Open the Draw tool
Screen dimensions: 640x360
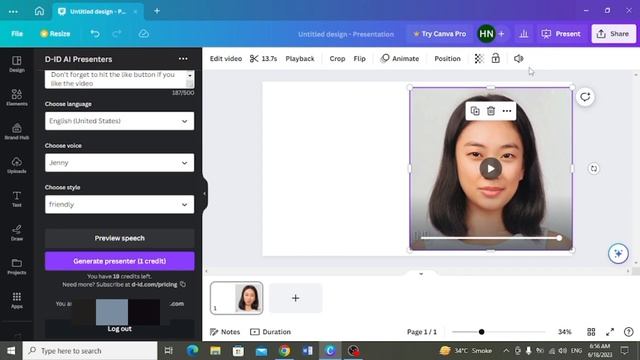coord(17,233)
